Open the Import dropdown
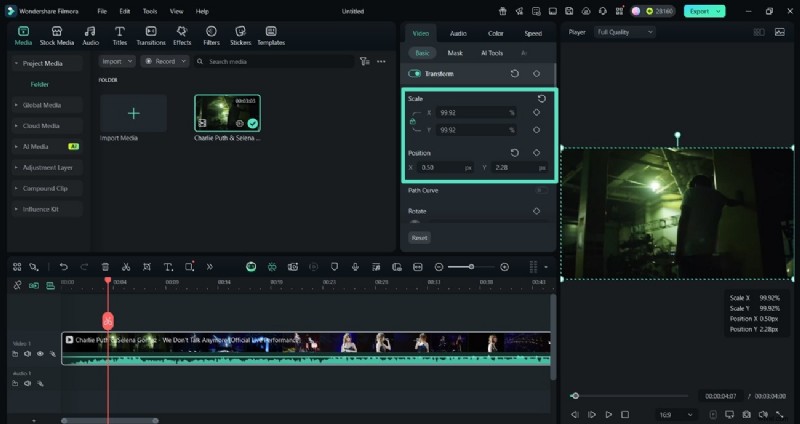Image resolution: width=800 pixels, height=424 pixels. 116,61
